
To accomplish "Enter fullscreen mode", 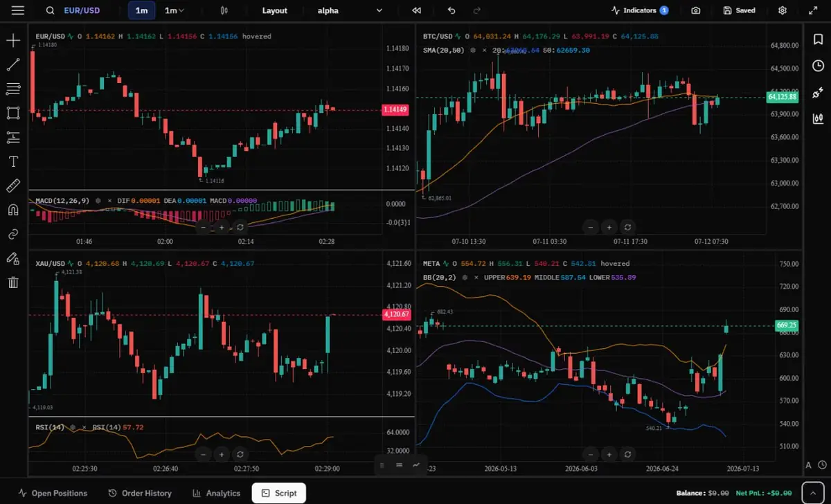I will pos(813,10).
